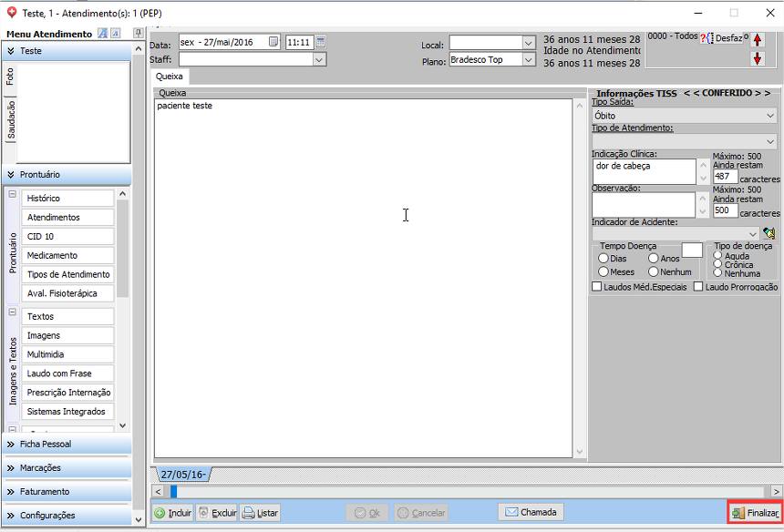This screenshot has width=784, height=532.
Task: Click the red up arrow icon
Action: coord(757,40)
